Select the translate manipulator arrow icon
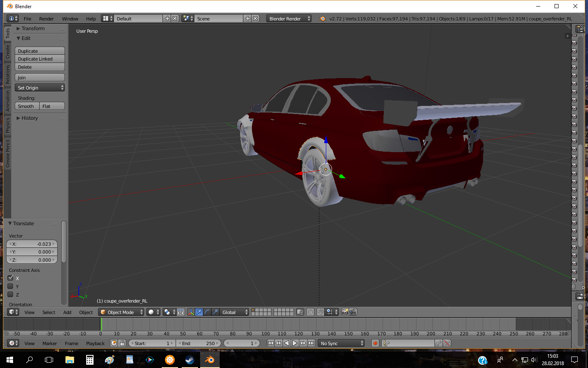This screenshot has height=368, width=588. 199,312
